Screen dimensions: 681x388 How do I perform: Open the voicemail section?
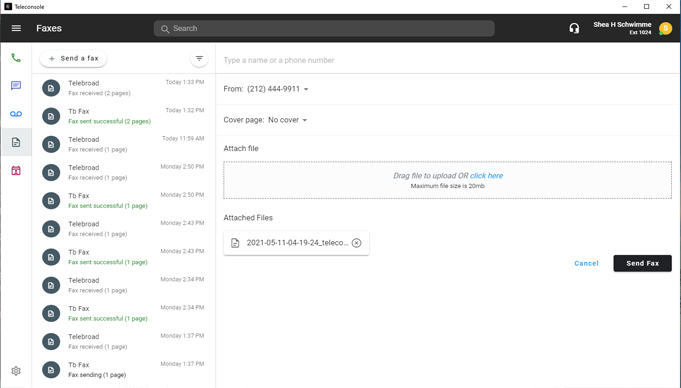click(16, 114)
